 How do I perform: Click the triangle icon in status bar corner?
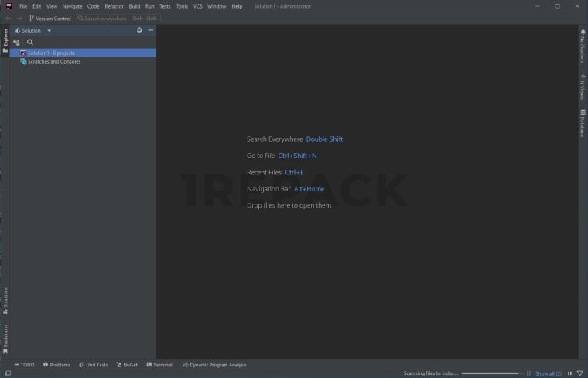[x=580, y=373]
